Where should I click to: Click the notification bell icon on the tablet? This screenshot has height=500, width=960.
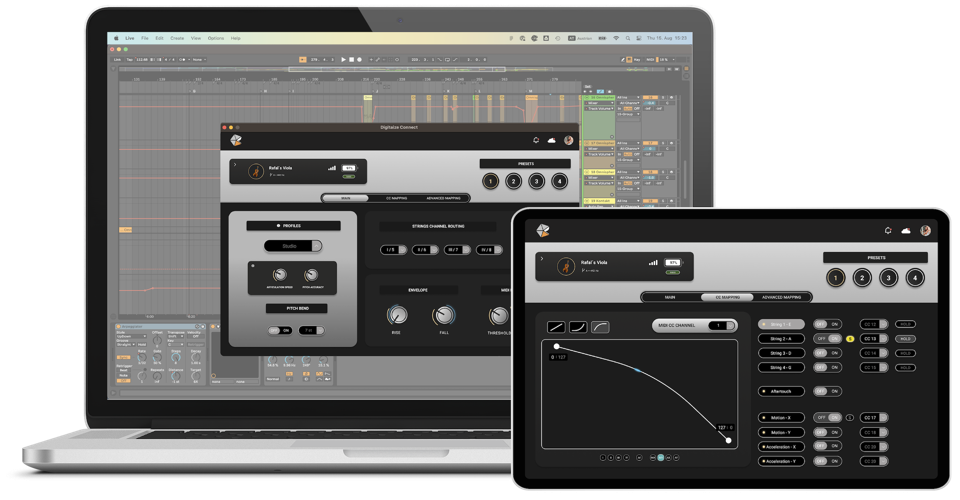(887, 231)
